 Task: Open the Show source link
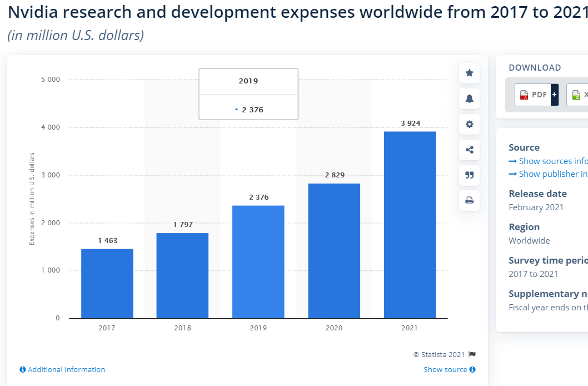point(445,369)
